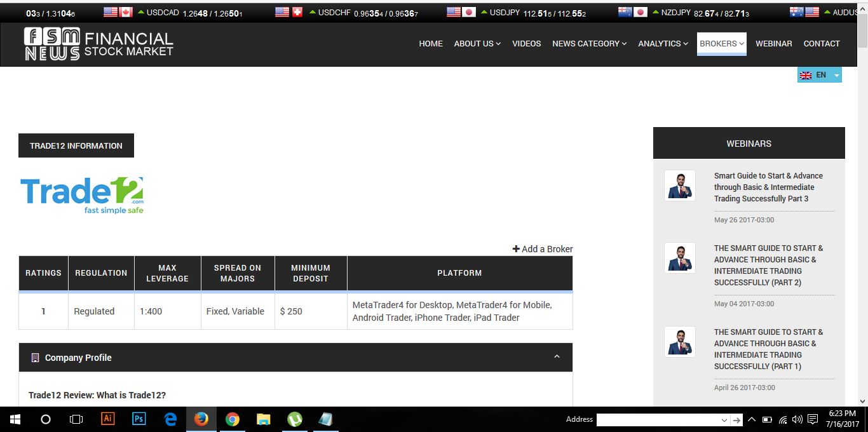This screenshot has height=432, width=868.
Task: Click the Company Profile building icon
Action: pos(35,358)
